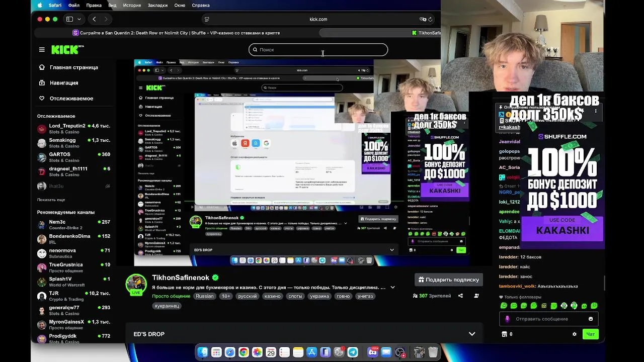
Task: Open the Правка menu
Action: (94, 5)
